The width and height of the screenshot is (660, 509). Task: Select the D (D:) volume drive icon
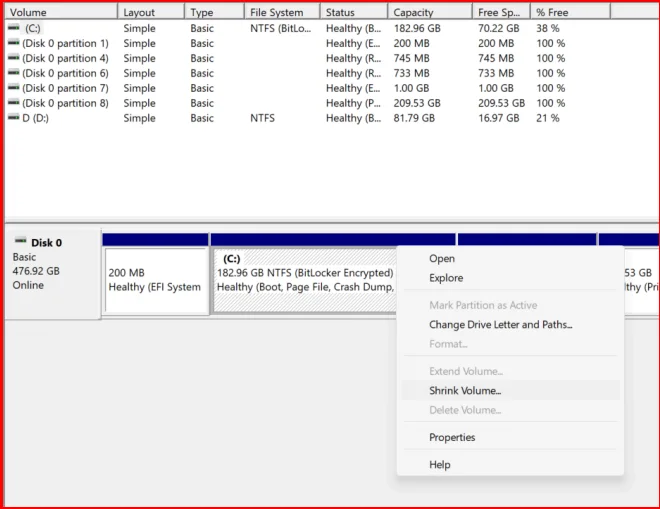13,117
